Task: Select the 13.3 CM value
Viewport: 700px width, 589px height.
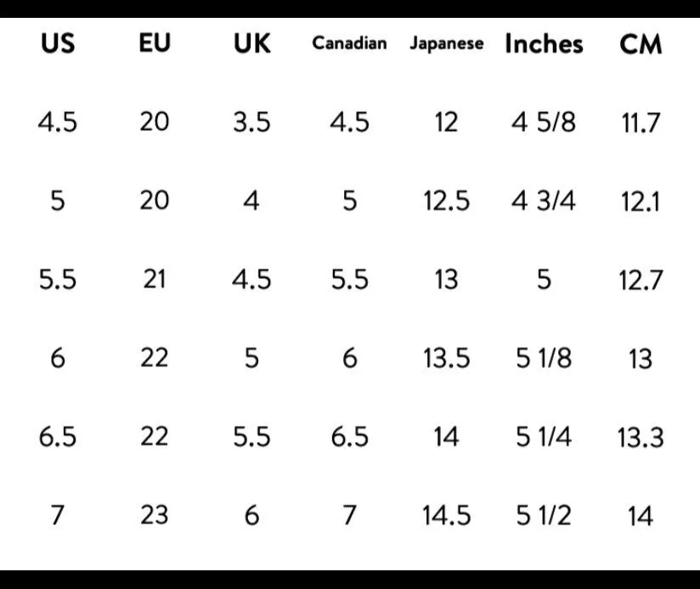Action: click(x=641, y=437)
